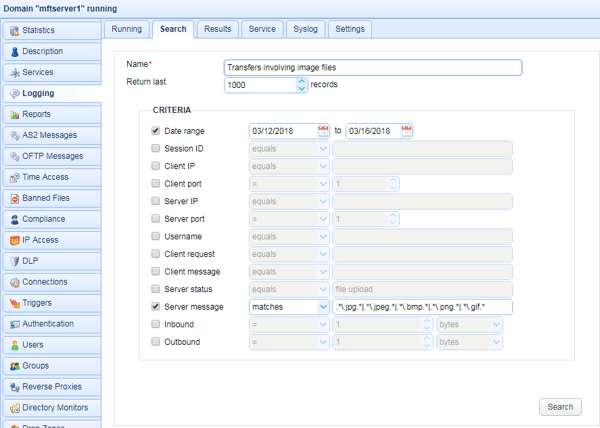Enable the Inbound checkbox

click(x=155, y=324)
